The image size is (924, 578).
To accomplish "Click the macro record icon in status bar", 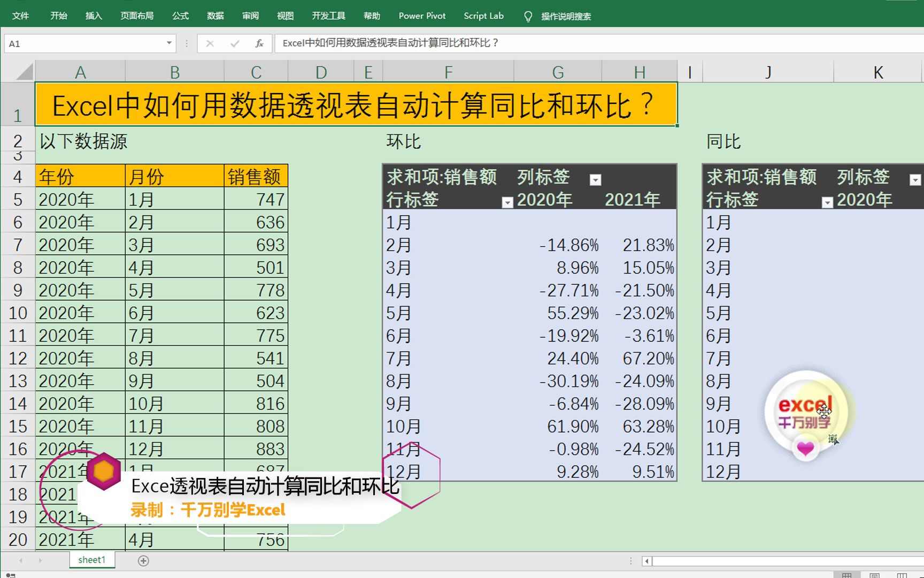I will pyautogui.click(x=10, y=575).
